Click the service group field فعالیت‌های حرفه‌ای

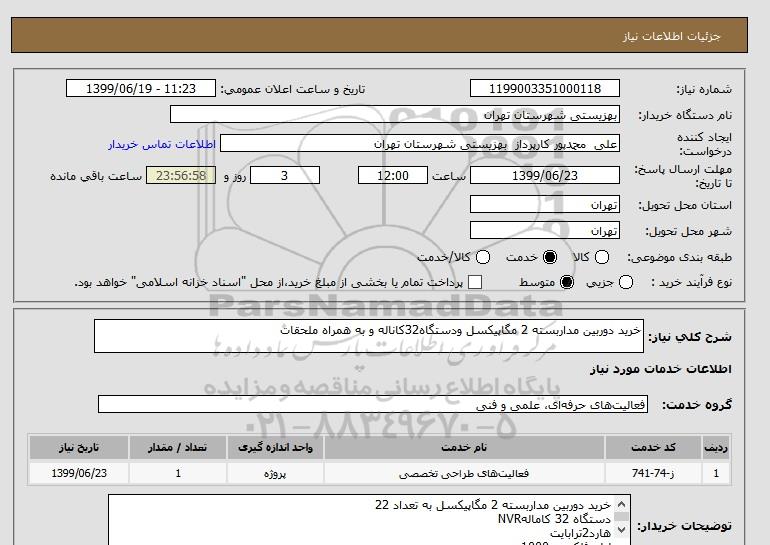click(x=373, y=404)
